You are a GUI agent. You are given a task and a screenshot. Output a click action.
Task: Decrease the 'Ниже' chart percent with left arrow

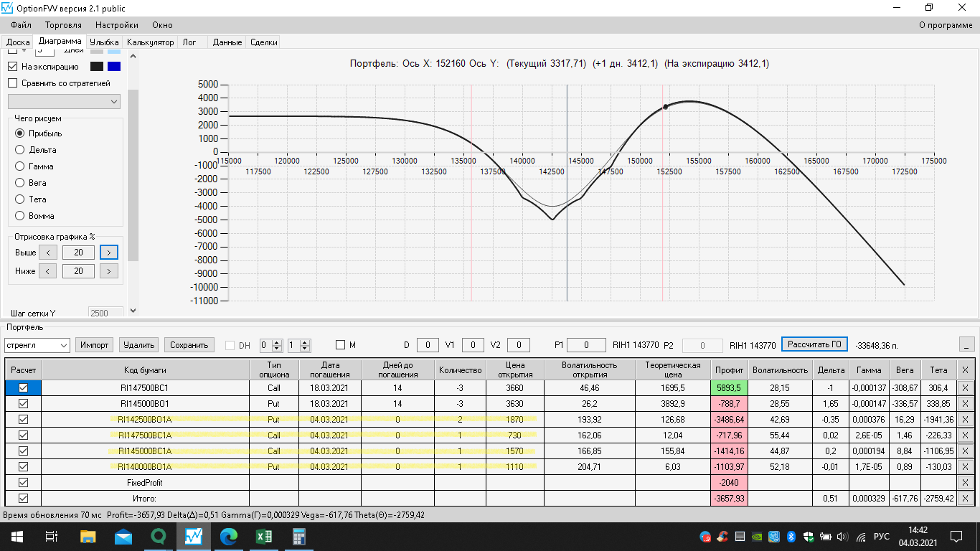click(47, 271)
